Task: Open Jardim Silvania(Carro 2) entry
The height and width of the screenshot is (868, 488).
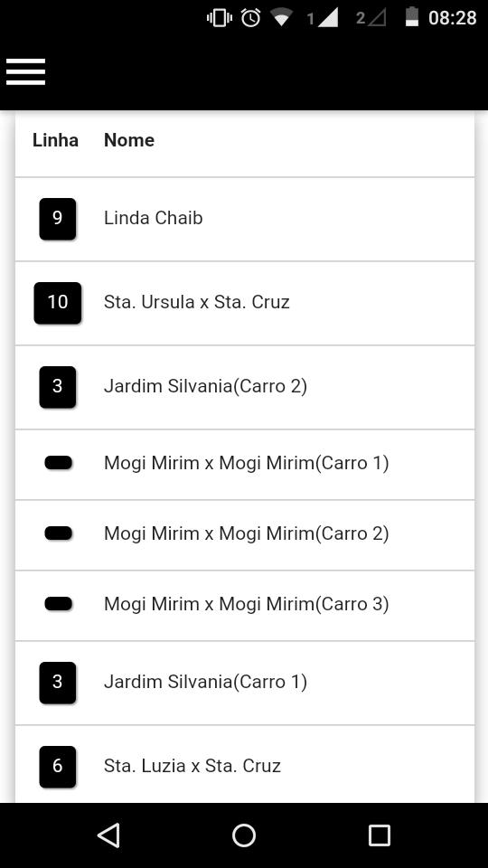Action: [245, 388]
